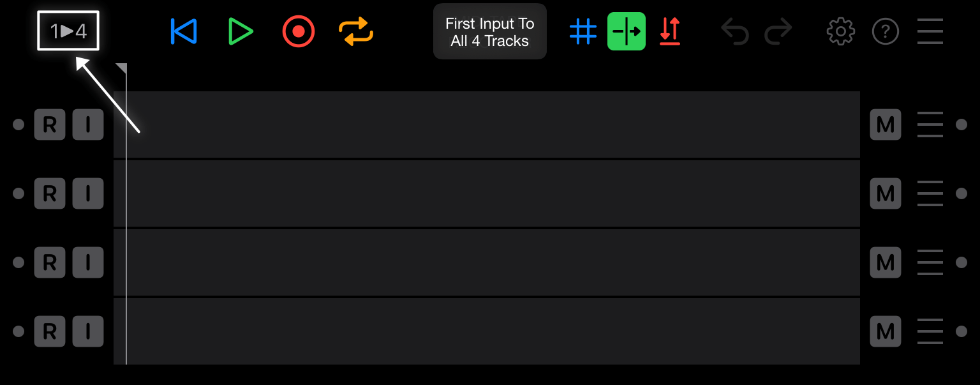Start recording with the red record button
980x385 pixels.
299,31
